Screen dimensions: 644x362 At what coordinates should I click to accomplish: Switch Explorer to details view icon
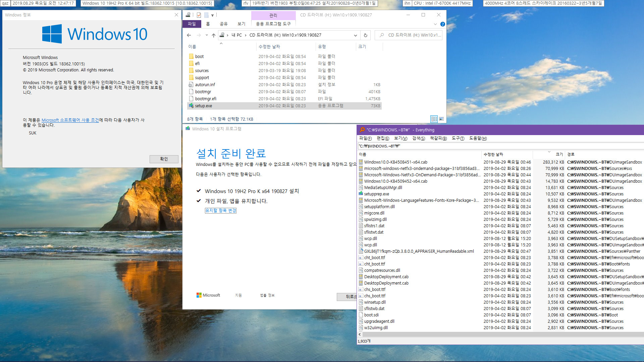[x=434, y=119]
